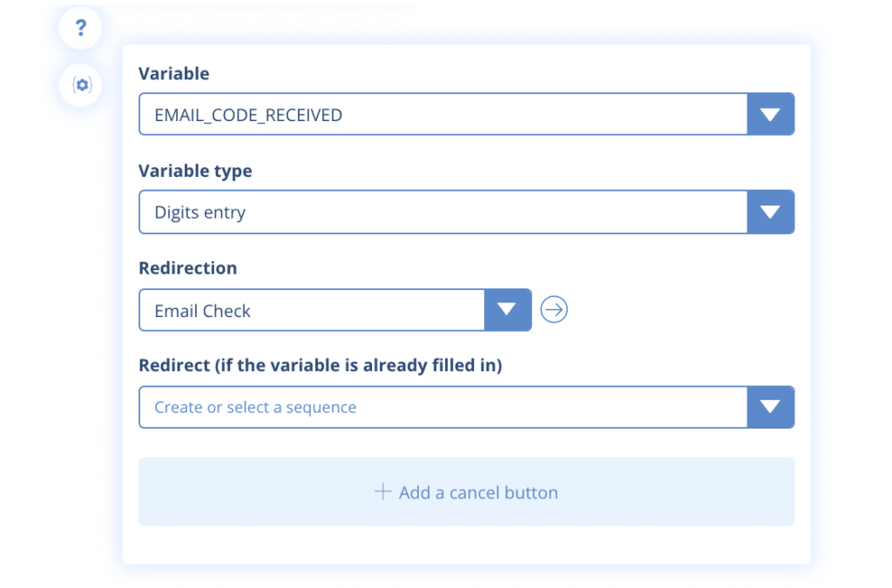Open the variables gear-in-braces icon
This screenshot has height=588, width=892.
(x=81, y=85)
